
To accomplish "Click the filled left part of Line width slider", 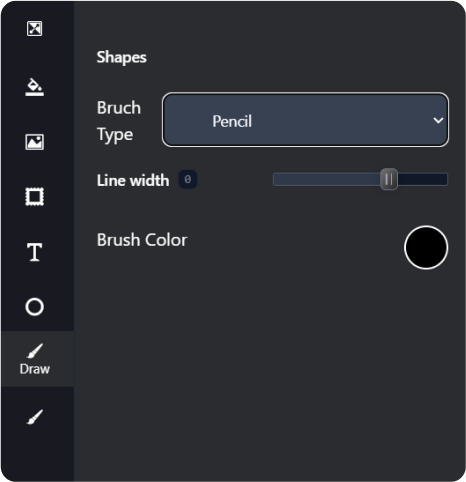I will pos(327,179).
